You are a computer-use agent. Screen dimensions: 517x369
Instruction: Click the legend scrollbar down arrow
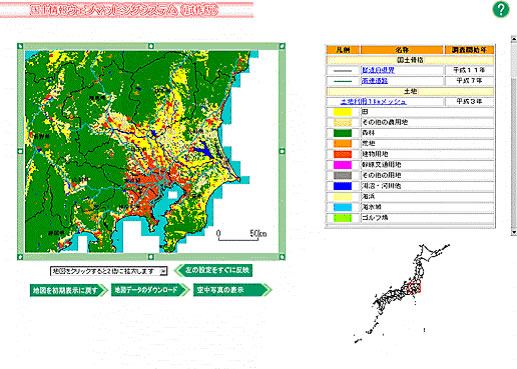coord(514,232)
